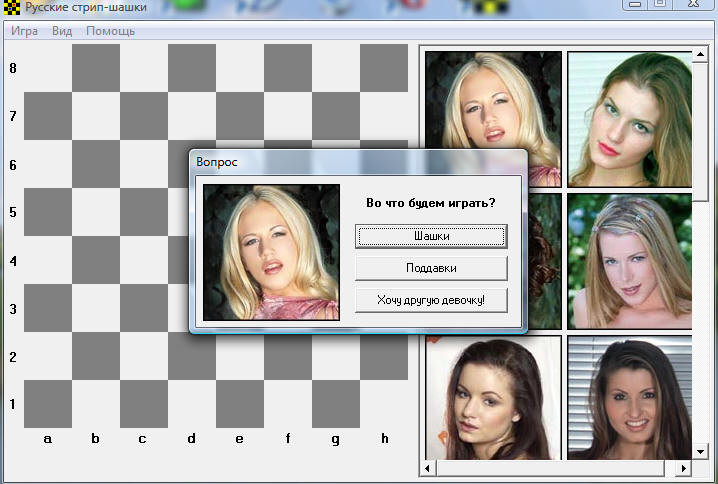Select the top-right portrait thumbnail in the gallery

(630, 118)
